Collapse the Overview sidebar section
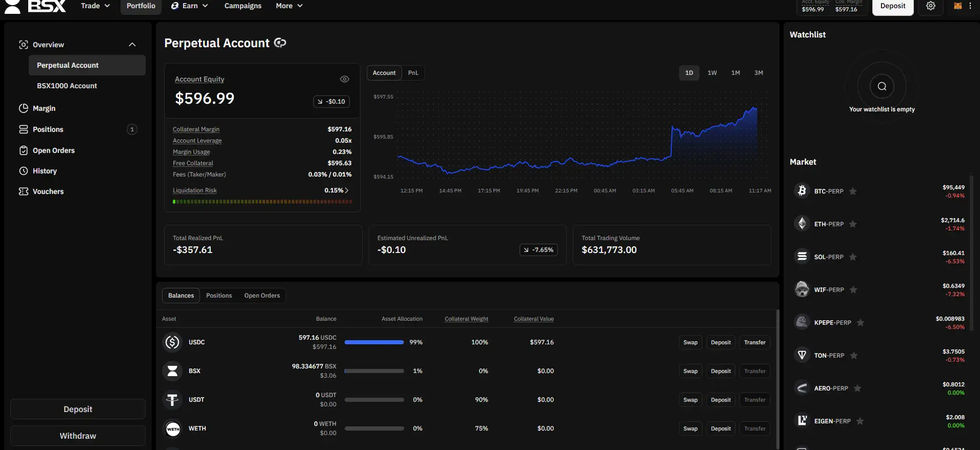The height and width of the screenshot is (450, 980). click(x=132, y=45)
